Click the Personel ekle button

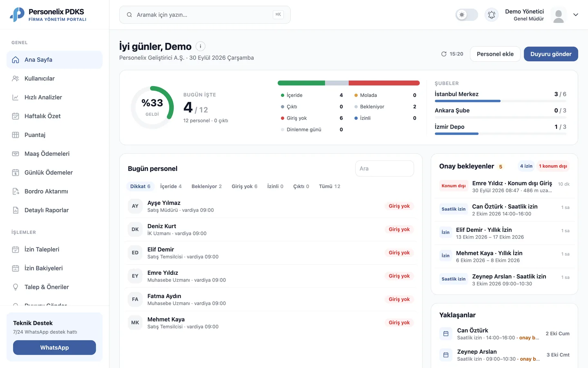tap(495, 54)
